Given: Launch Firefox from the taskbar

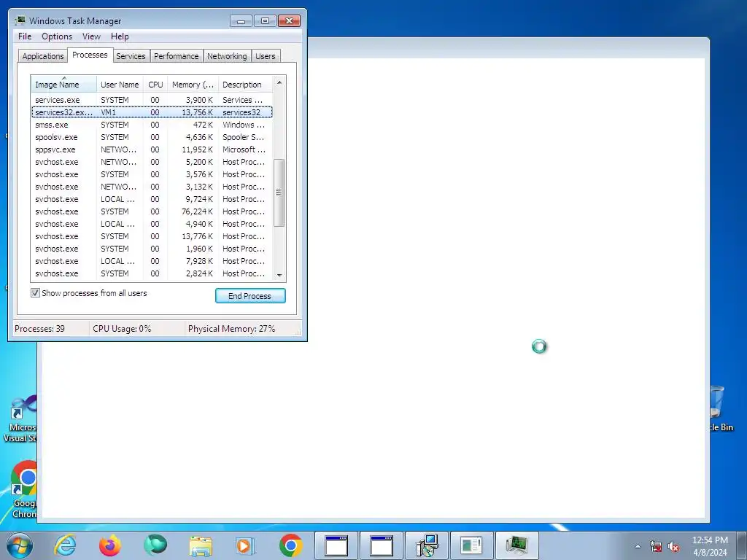Looking at the screenshot, I should pyautogui.click(x=110, y=545).
